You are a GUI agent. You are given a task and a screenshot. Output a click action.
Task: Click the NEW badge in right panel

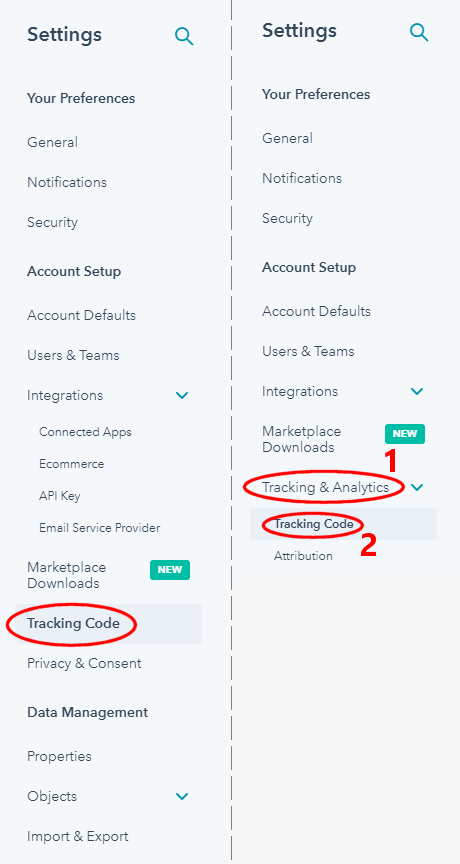[x=405, y=434]
